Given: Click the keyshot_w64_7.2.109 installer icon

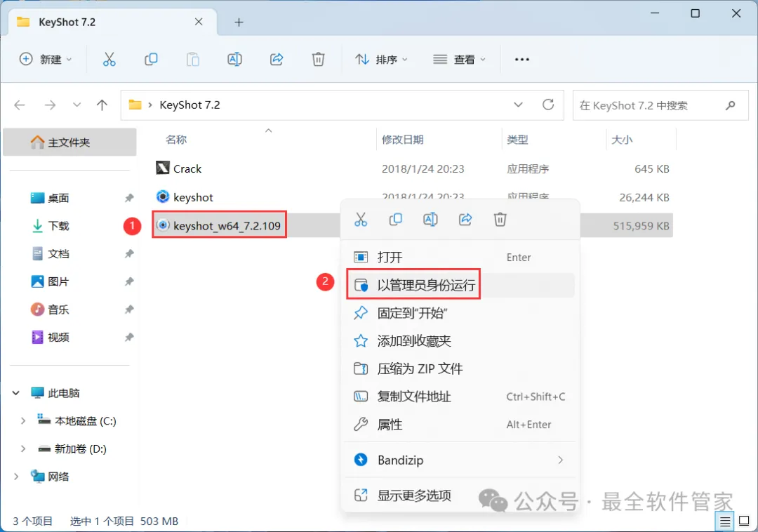Looking at the screenshot, I should click(163, 225).
